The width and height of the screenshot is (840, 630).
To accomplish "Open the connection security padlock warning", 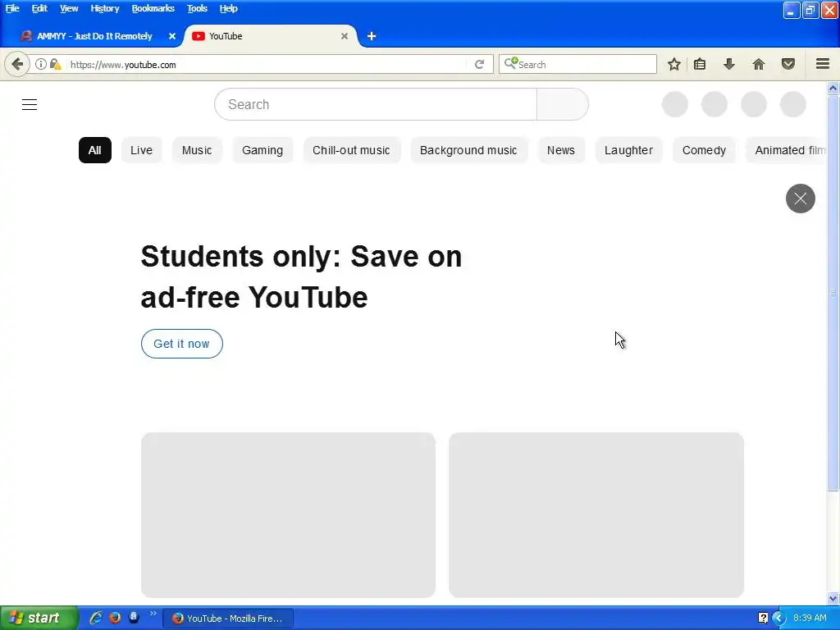I will [x=55, y=64].
